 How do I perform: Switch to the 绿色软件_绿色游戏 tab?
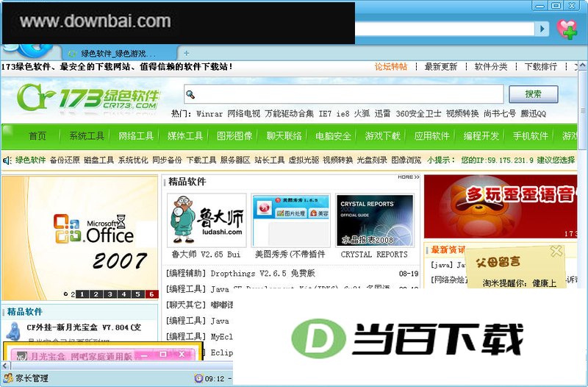pyautogui.click(x=118, y=53)
